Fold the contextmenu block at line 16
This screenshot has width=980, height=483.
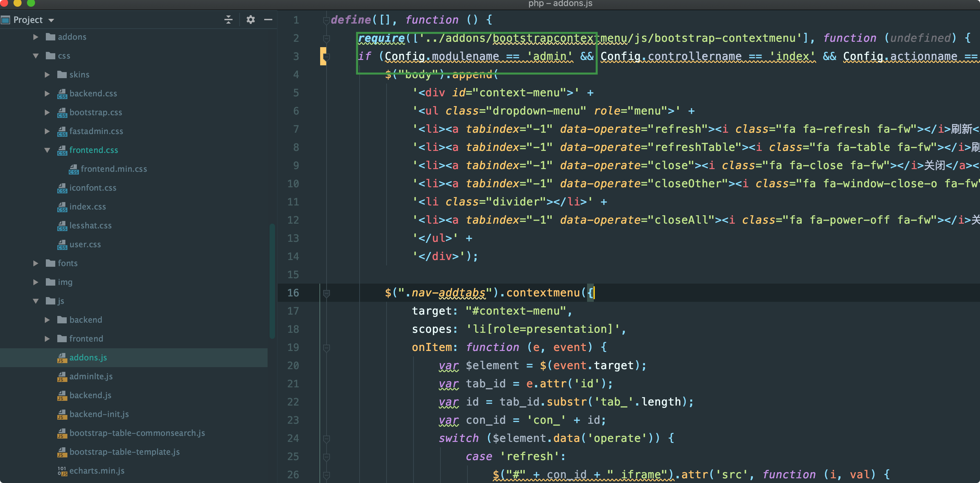click(x=326, y=293)
